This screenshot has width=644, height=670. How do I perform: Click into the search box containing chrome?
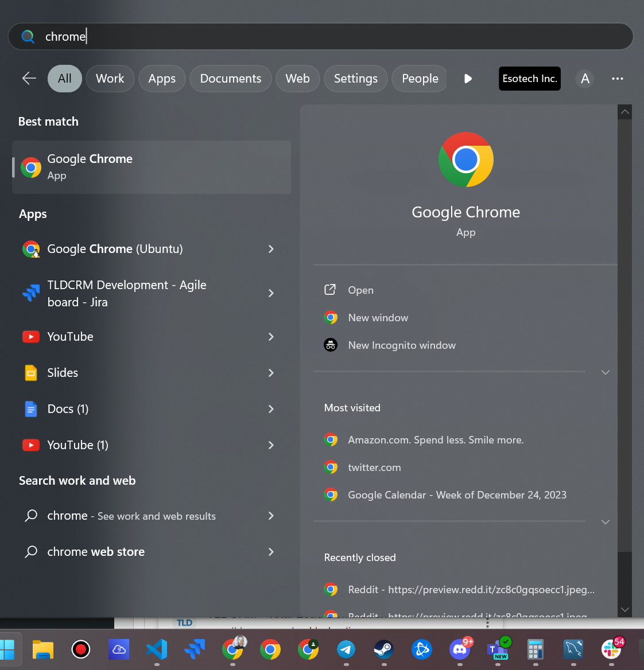point(321,36)
